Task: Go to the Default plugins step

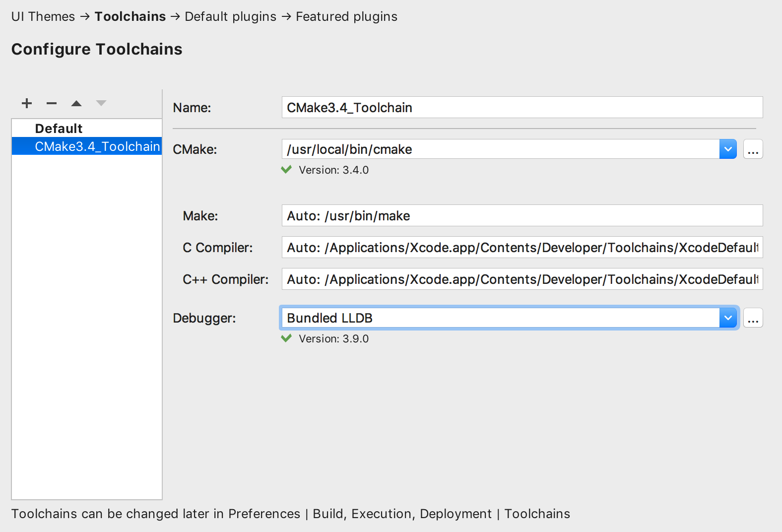Action: tap(230, 17)
